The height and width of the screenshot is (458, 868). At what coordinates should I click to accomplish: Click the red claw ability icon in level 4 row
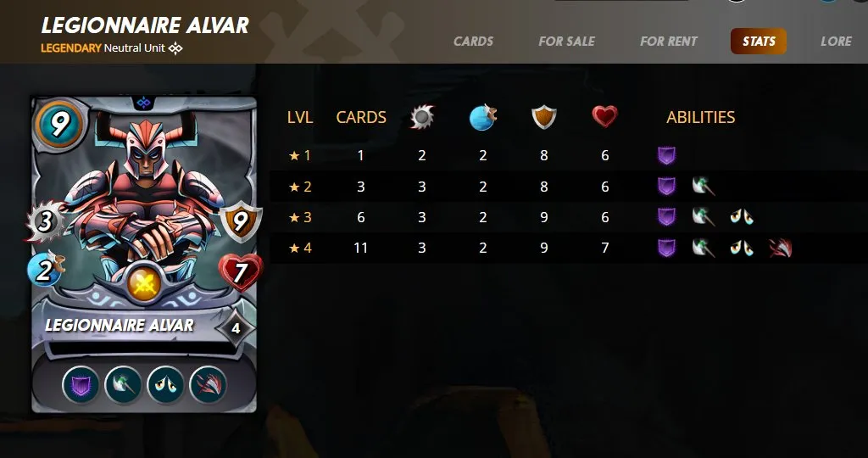coord(781,249)
